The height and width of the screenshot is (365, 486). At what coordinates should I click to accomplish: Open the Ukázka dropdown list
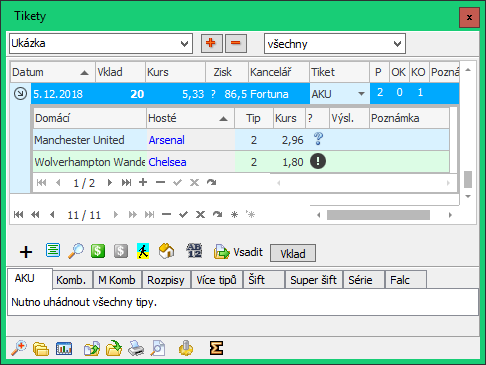[184, 44]
